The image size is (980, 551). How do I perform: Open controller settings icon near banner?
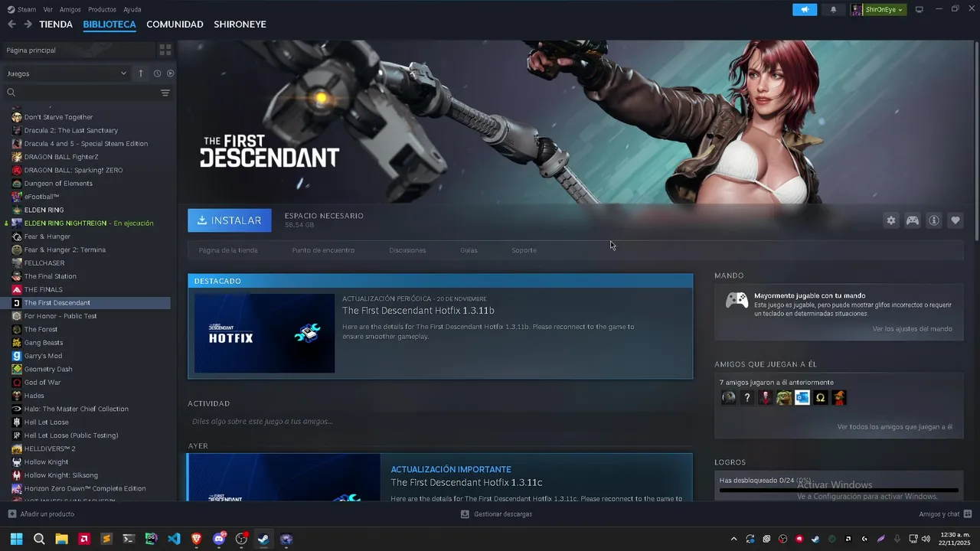913,220
